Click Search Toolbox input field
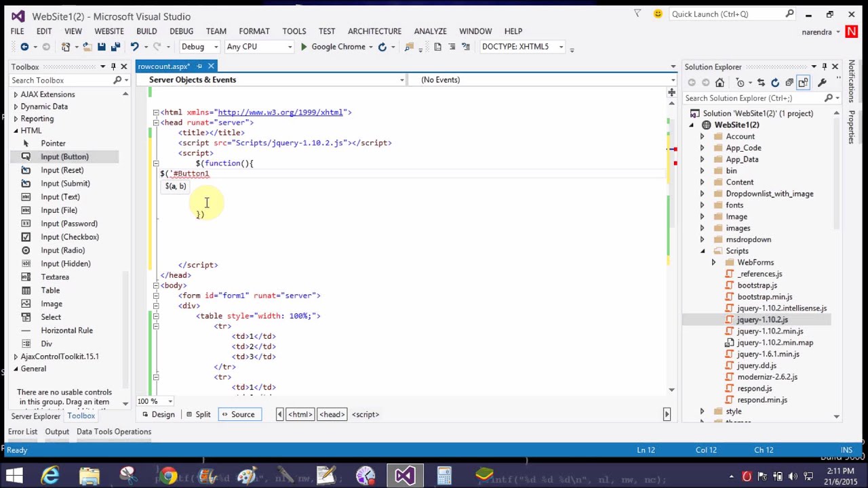Screen dimensions: 868x488 [61, 81]
